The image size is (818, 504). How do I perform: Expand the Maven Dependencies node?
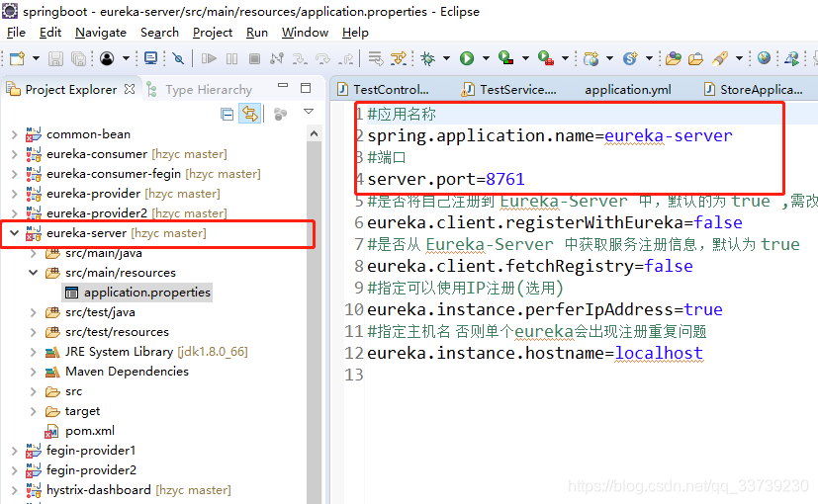(x=34, y=372)
